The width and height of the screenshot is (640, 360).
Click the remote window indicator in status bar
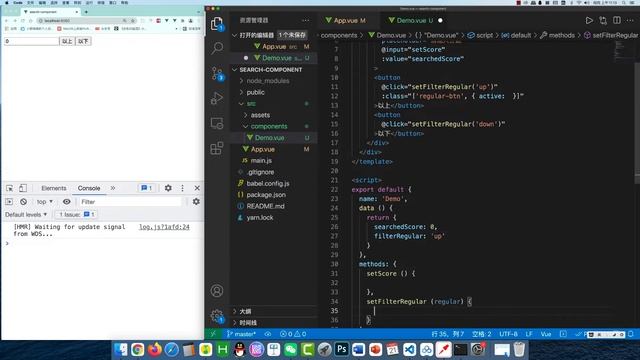pos(213,334)
